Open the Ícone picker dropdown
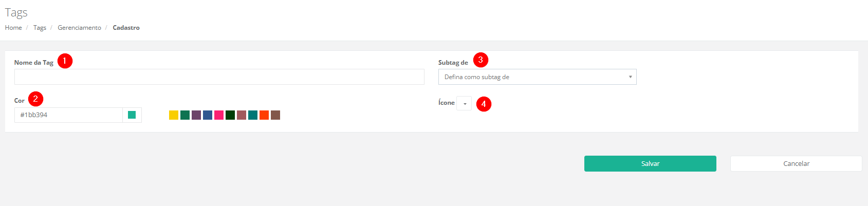The width and height of the screenshot is (868, 206). [464, 103]
